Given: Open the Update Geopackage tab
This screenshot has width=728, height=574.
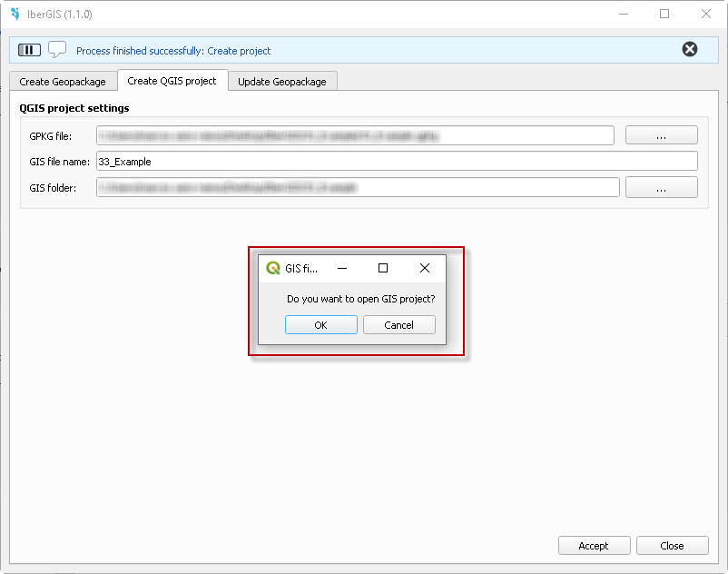Looking at the screenshot, I should [282, 82].
